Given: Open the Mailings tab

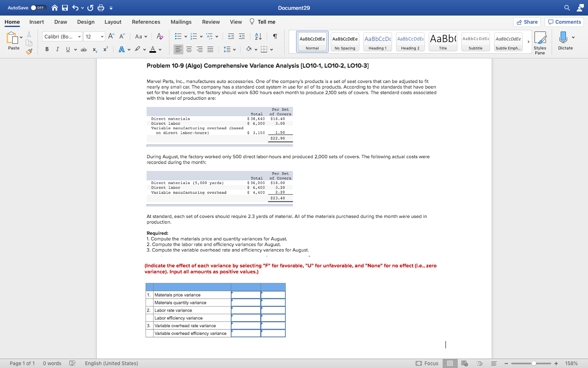Looking at the screenshot, I should click(181, 22).
